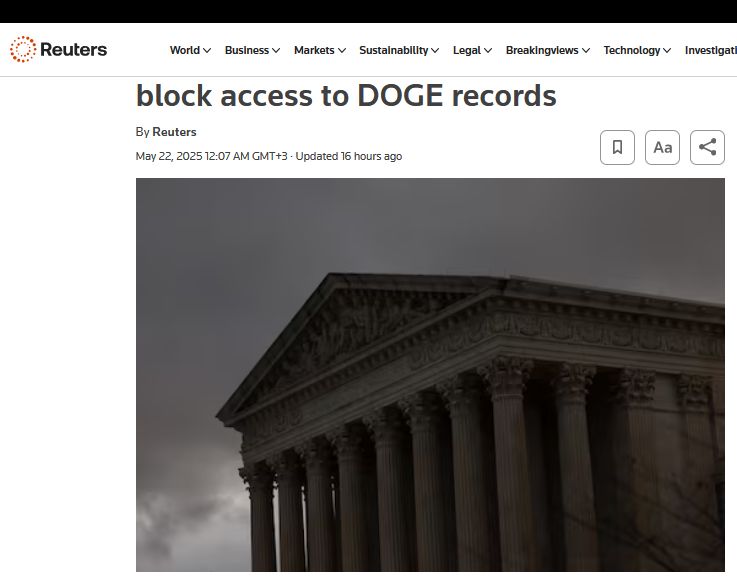Click the Reuters author byline link
The image size is (737, 579).
coord(174,132)
